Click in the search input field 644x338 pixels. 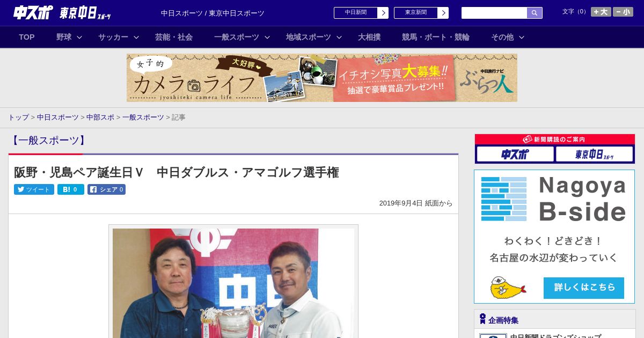(494, 13)
